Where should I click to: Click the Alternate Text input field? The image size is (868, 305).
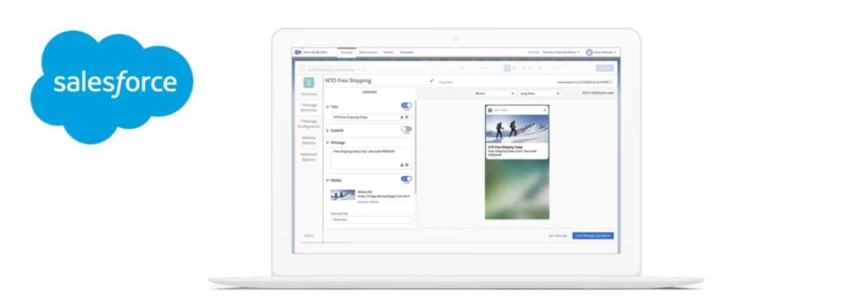coord(371,219)
